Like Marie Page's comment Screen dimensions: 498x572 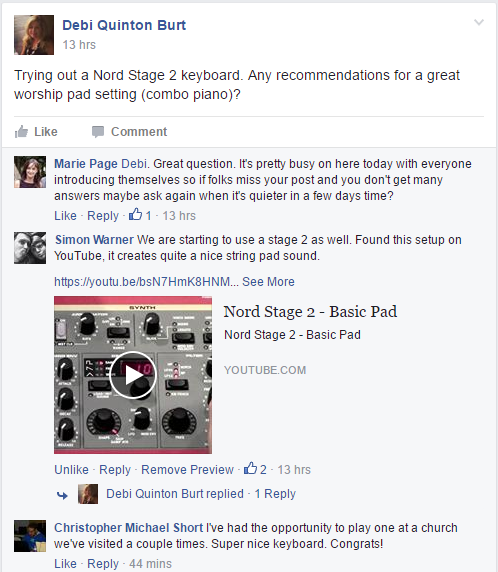point(65,216)
